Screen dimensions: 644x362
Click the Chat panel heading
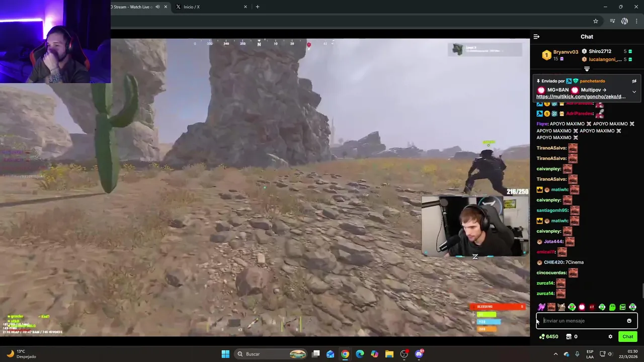587,37
